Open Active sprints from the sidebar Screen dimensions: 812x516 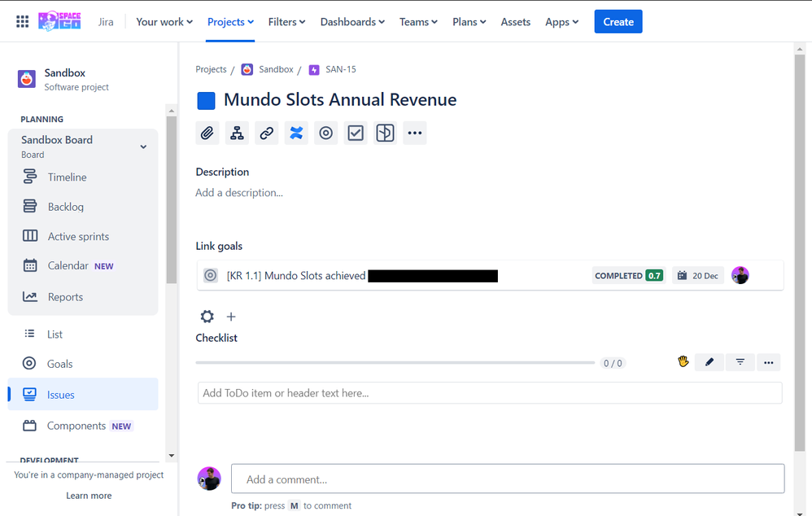(x=80, y=236)
